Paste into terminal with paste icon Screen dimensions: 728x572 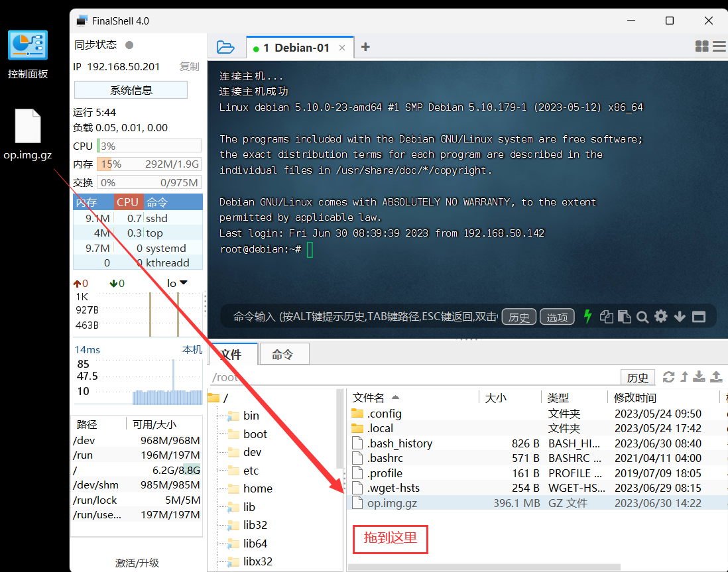tap(625, 317)
